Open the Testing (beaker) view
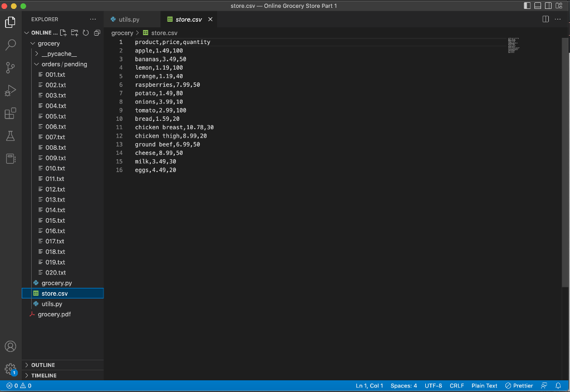Screen dimensions: 570x392 coord(10,135)
